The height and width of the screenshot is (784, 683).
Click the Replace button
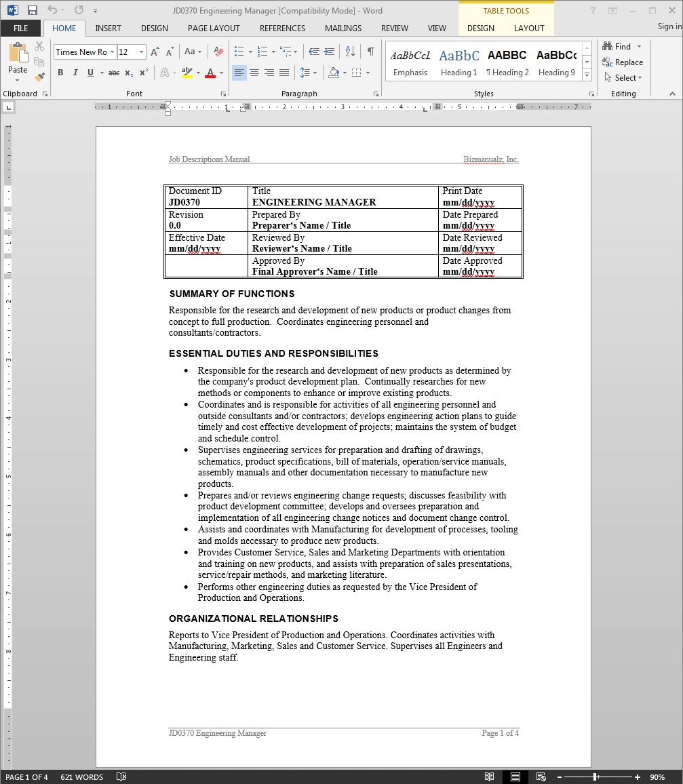(623, 62)
